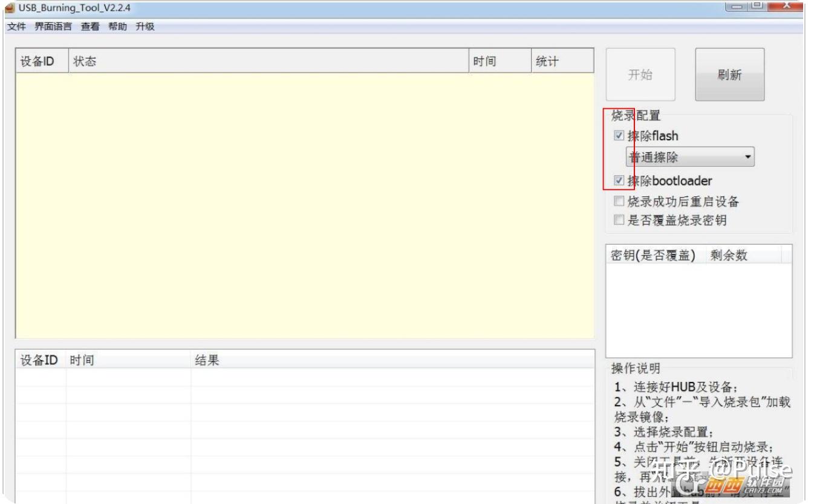Viewport: 814px width, 504px height.
Task: Click the 刷新 refresh button
Action: coord(729,74)
